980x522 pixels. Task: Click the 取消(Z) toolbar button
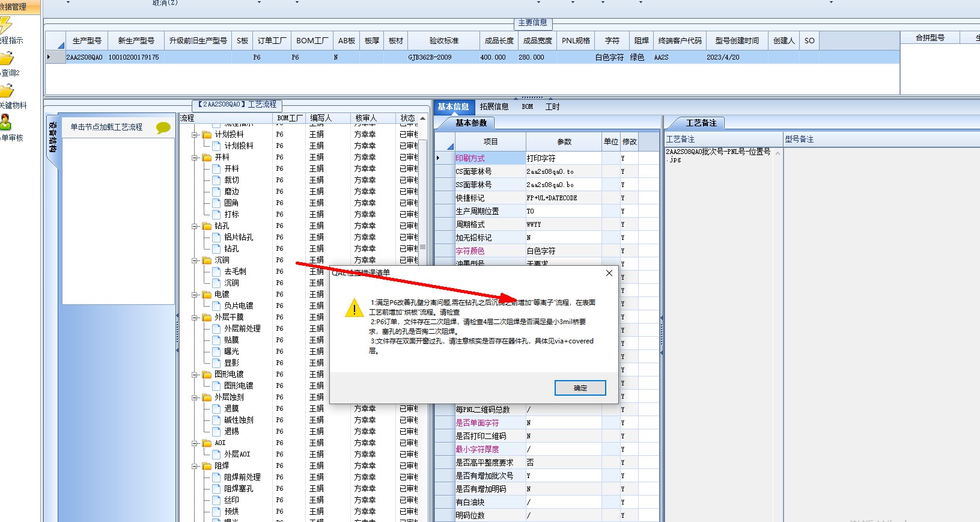[x=165, y=3]
